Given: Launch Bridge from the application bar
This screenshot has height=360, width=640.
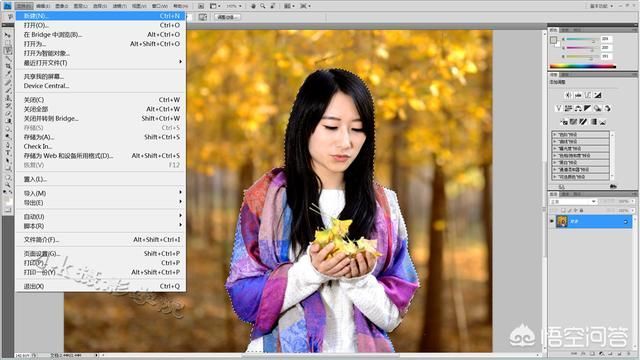Looking at the screenshot, I should coord(200,6).
